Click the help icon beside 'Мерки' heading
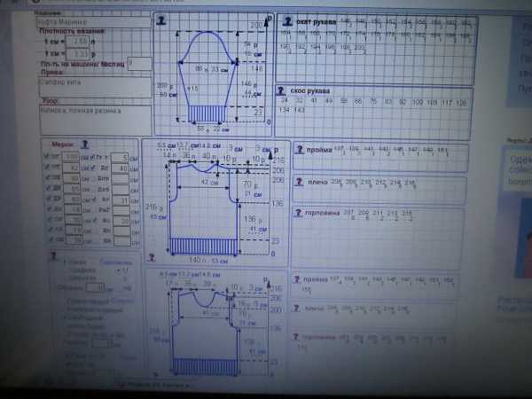This screenshot has height=399, width=532. point(83,143)
